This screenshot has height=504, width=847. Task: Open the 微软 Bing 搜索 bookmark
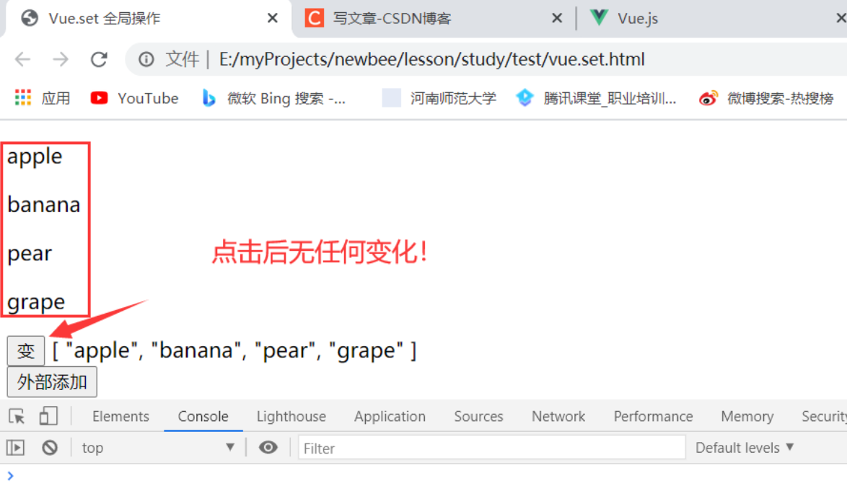coord(274,97)
